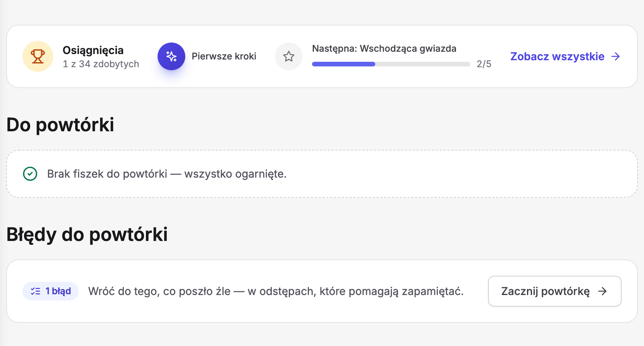
Task: Click the '1 z 34 zdobytych' text
Action: tap(101, 64)
